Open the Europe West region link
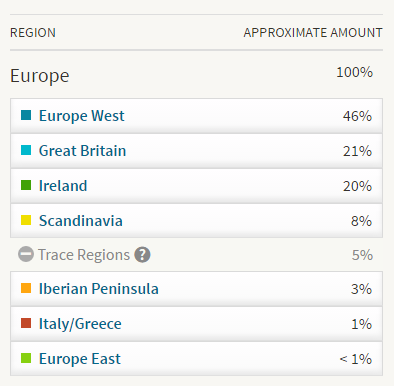 click(x=81, y=116)
